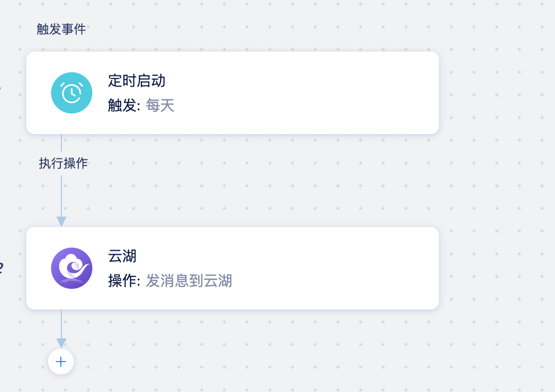The image size is (555, 392).
Task: Add a new step with the plus button
Action: coord(61,362)
